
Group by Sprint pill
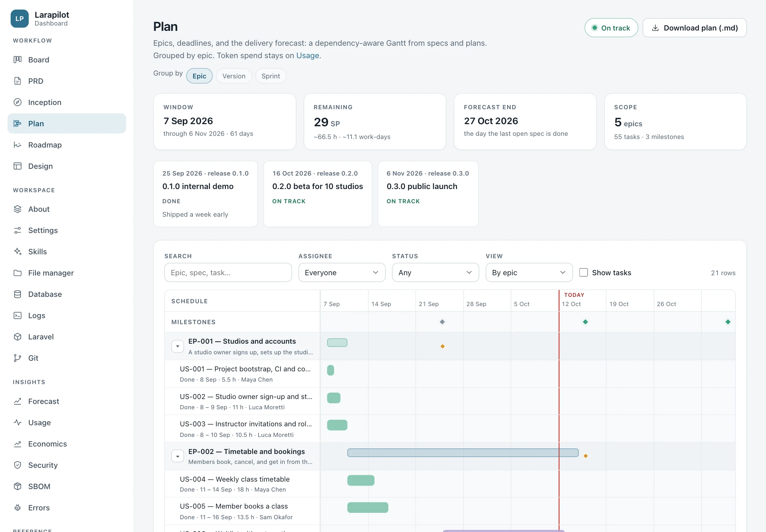[x=271, y=76]
